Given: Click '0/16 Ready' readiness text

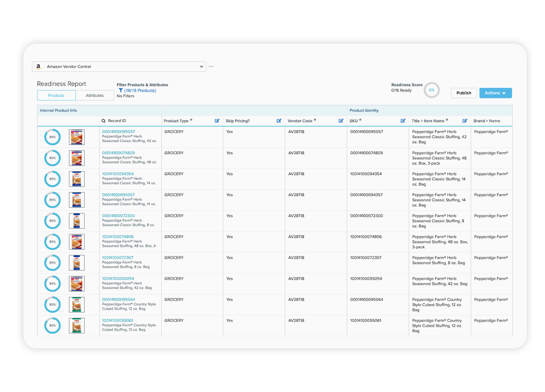Looking at the screenshot, I should pyautogui.click(x=401, y=91).
